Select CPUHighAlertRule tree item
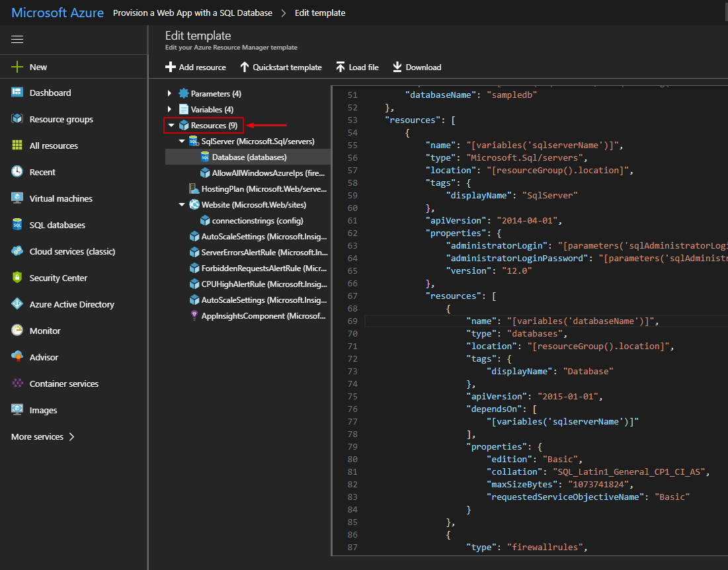 264,284
